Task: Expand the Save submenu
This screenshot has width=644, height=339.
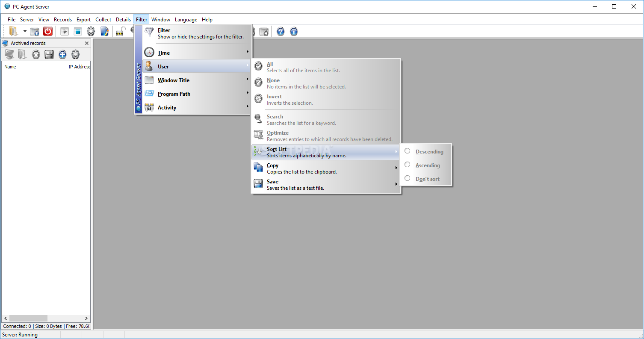Action: click(x=326, y=185)
